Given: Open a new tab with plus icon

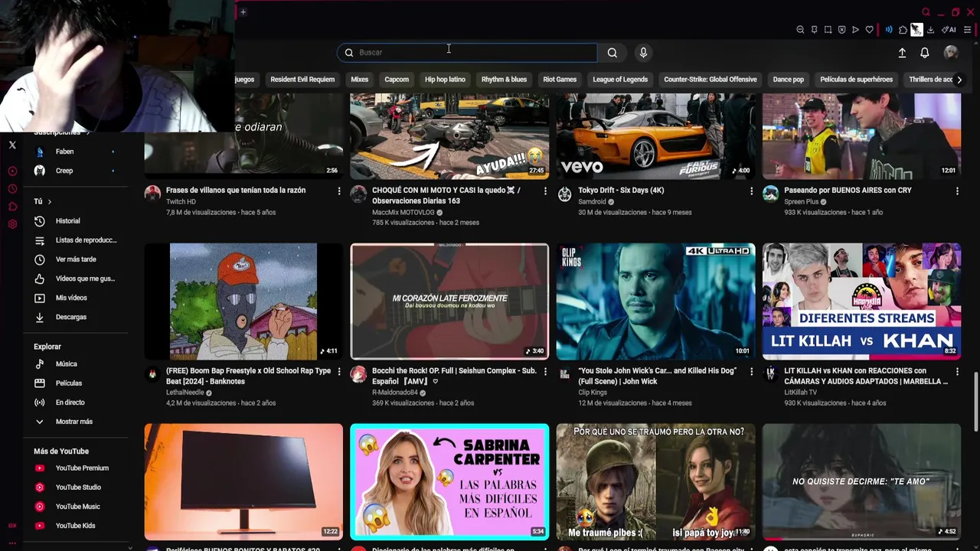Looking at the screenshot, I should [243, 11].
